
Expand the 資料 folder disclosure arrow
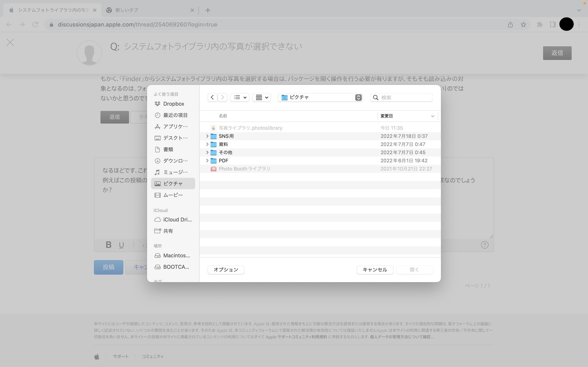207,144
